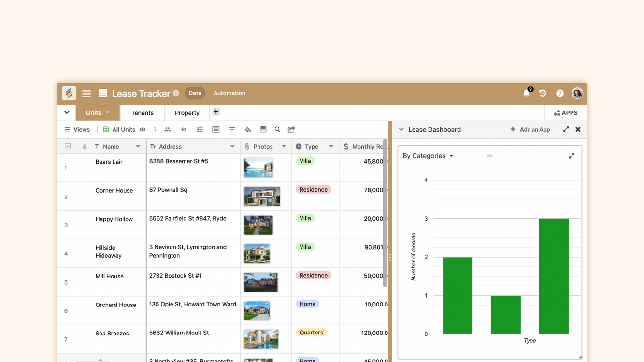644x362 pixels.
Task: Collapse the Lease Dashboard panel chevron
Action: point(401,129)
